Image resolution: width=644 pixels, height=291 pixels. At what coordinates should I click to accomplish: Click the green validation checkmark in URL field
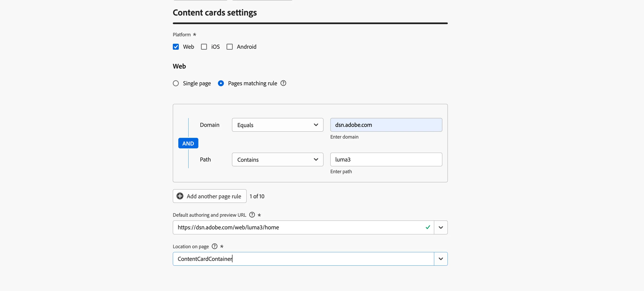tap(428, 227)
